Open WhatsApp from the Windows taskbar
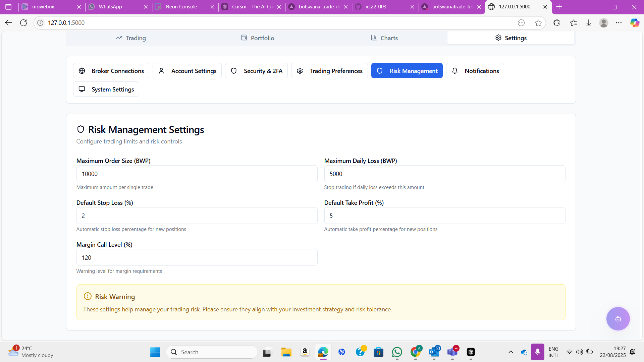Viewport: 644px width, 362px height. [397, 352]
